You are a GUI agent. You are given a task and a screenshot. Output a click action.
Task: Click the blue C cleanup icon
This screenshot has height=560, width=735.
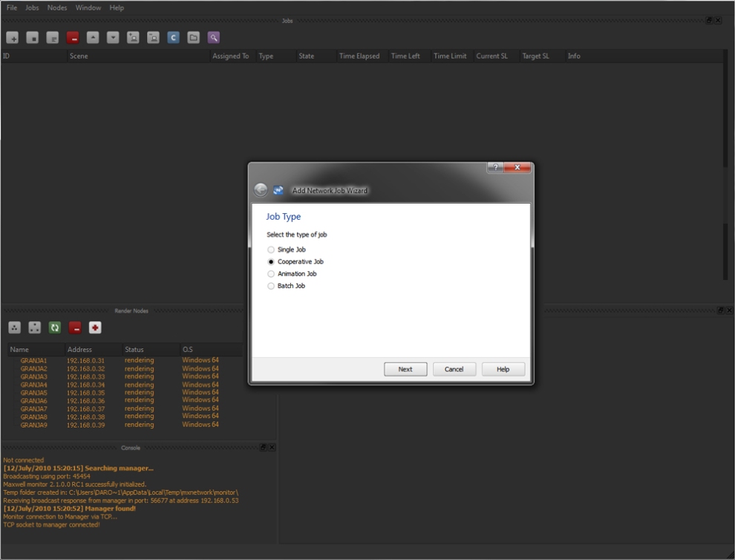[173, 37]
